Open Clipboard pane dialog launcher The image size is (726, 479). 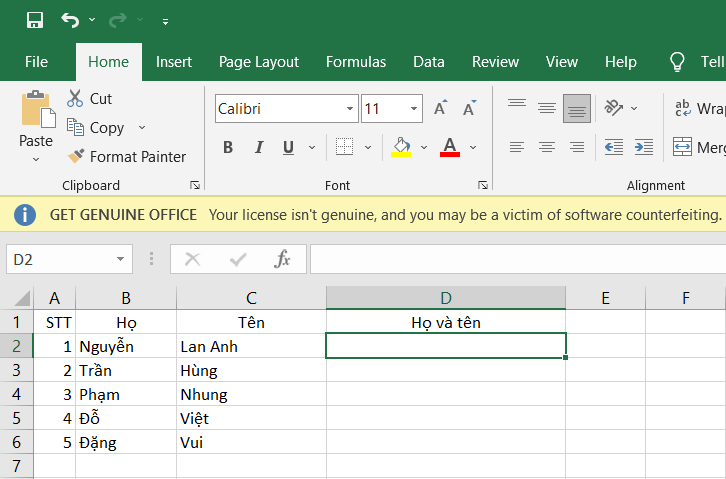coord(195,186)
